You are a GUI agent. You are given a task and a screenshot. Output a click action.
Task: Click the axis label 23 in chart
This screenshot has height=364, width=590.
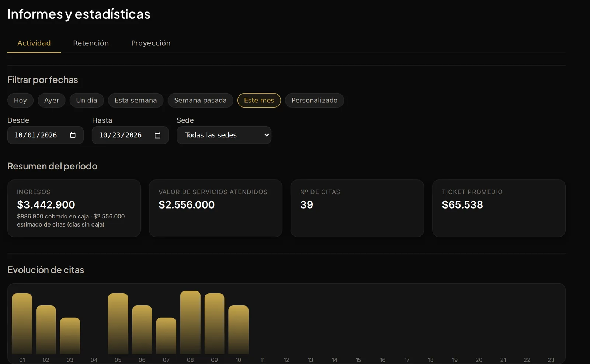point(551,360)
